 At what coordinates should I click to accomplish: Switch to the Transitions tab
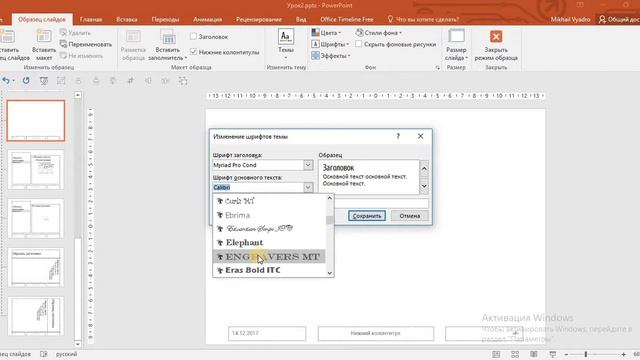click(x=165, y=19)
